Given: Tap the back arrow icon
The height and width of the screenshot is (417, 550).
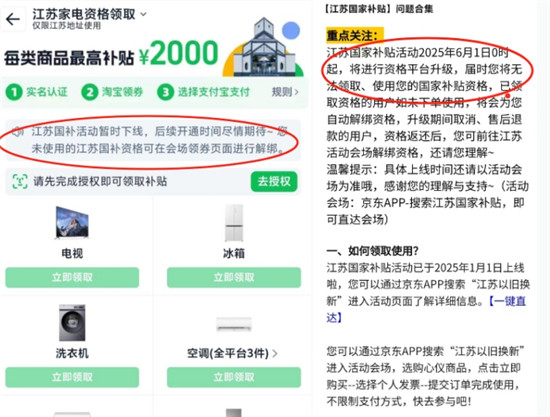Looking at the screenshot, I should tap(13, 19).
